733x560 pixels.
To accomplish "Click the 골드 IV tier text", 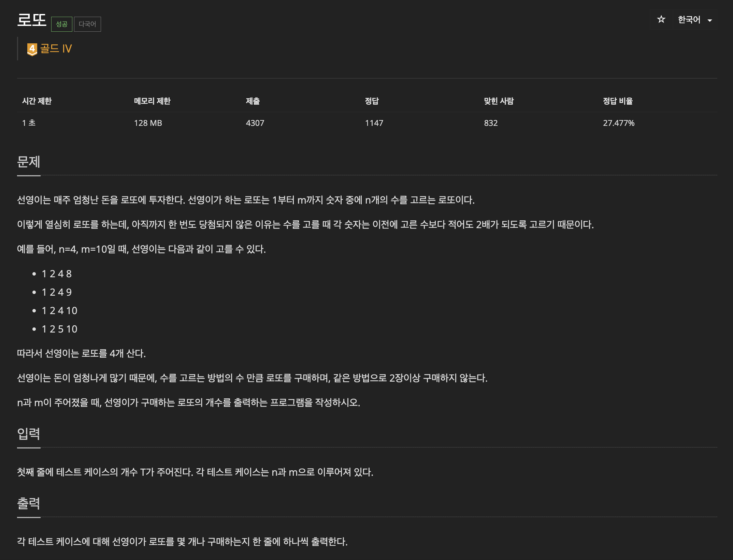I will tap(56, 49).
